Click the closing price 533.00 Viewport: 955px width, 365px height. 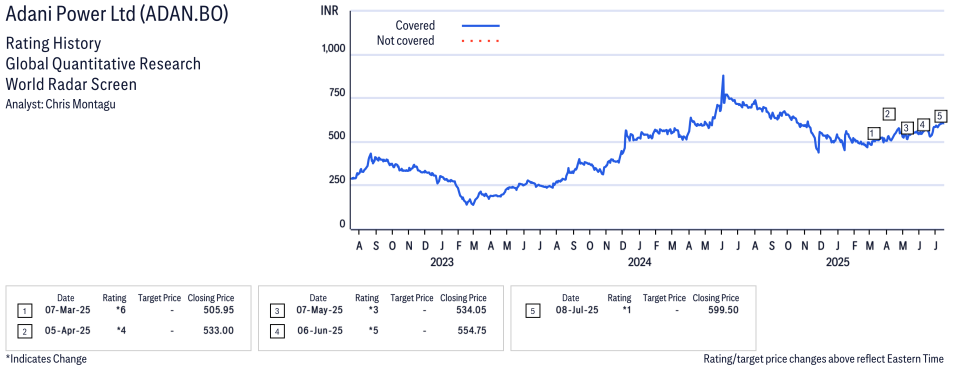219,330
